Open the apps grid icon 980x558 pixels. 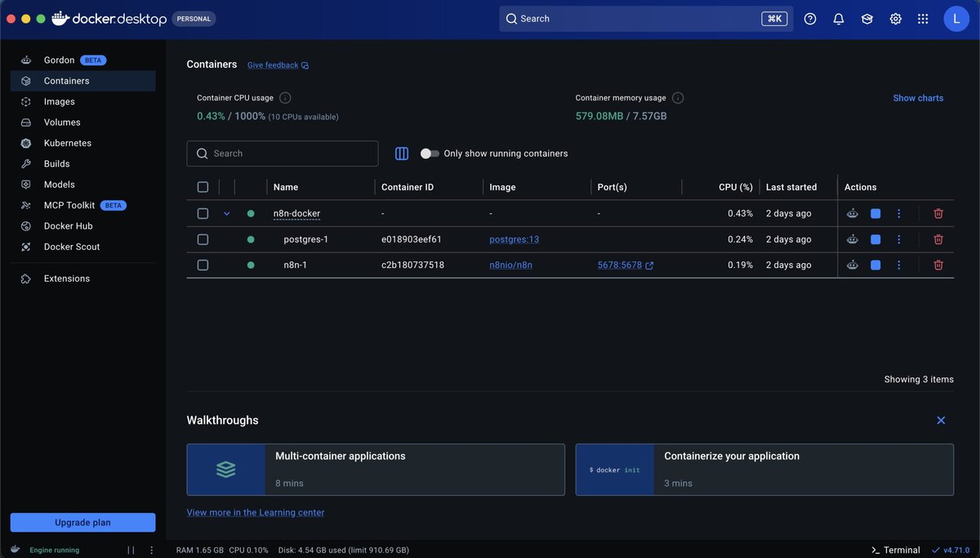coord(923,19)
